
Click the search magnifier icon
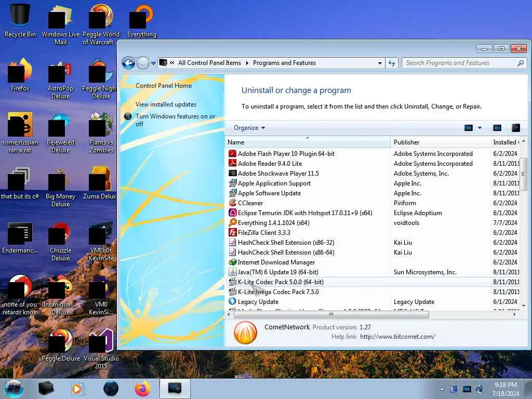click(521, 63)
